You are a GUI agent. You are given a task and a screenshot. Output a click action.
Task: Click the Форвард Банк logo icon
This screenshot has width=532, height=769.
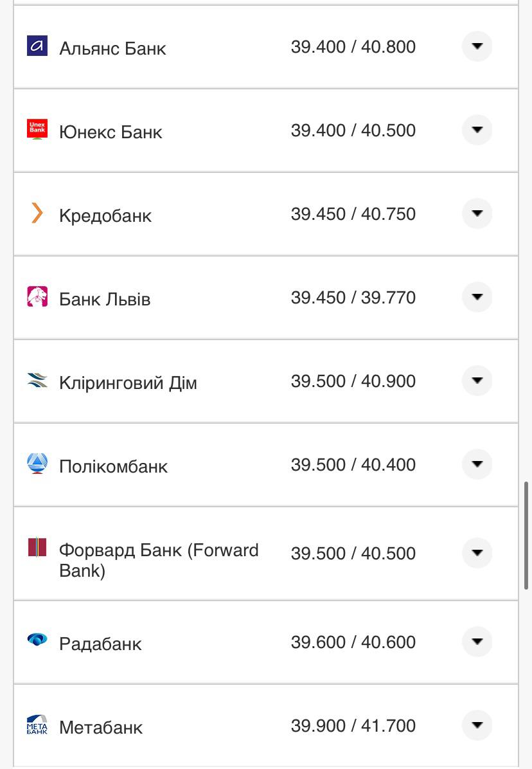[x=37, y=547]
